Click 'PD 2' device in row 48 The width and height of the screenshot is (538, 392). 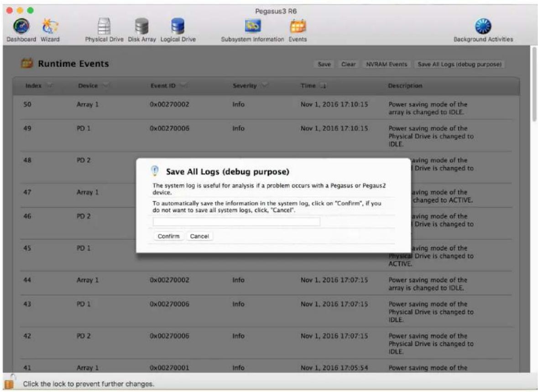pos(84,160)
